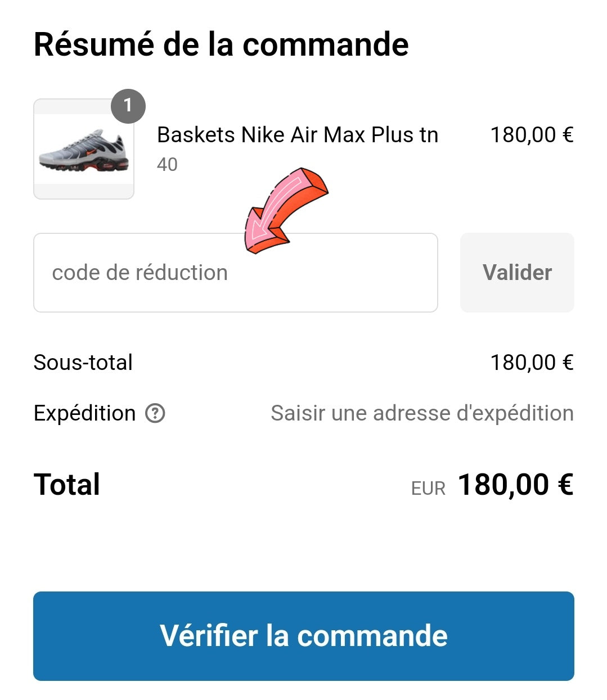Screen dimensions: 607x700
Task: Click the Sous-total amount of 180,00 €
Action: click(532, 362)
